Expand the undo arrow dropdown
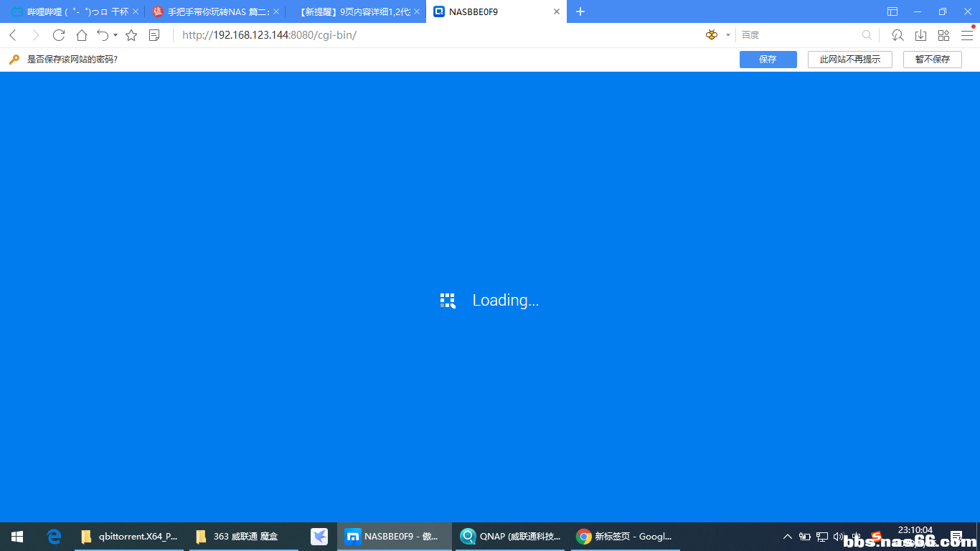 pos(116,35)
